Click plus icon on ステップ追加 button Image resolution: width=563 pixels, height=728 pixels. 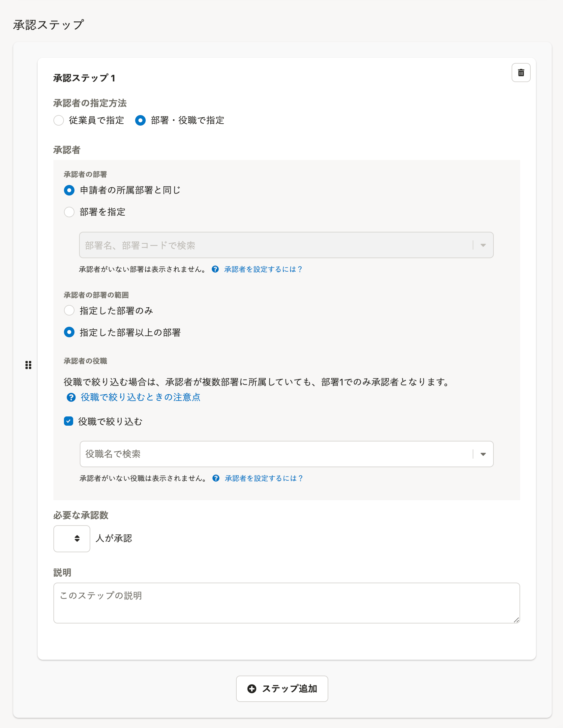[252, 689]
